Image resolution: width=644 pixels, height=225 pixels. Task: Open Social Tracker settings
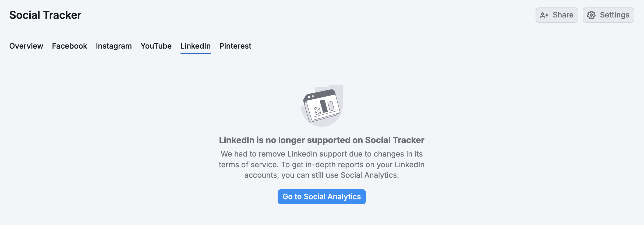(x=608, y=15)
